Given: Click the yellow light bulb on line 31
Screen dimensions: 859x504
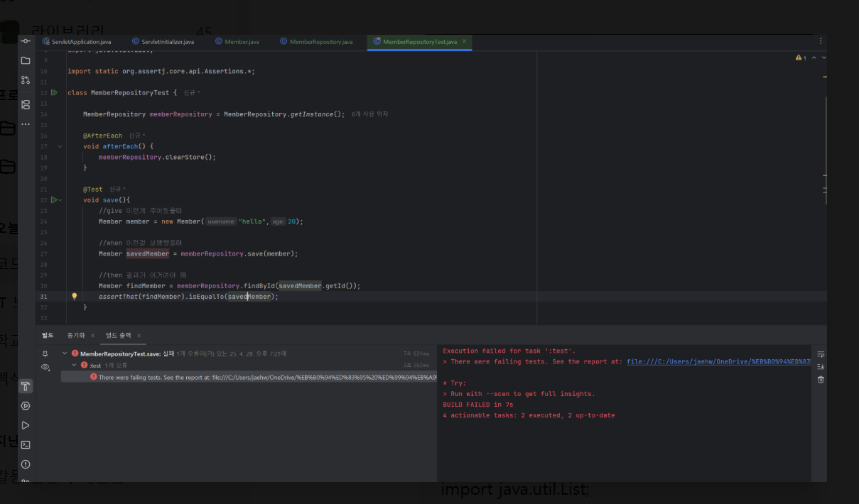Looking at the screenshot, I should point(74,297).
